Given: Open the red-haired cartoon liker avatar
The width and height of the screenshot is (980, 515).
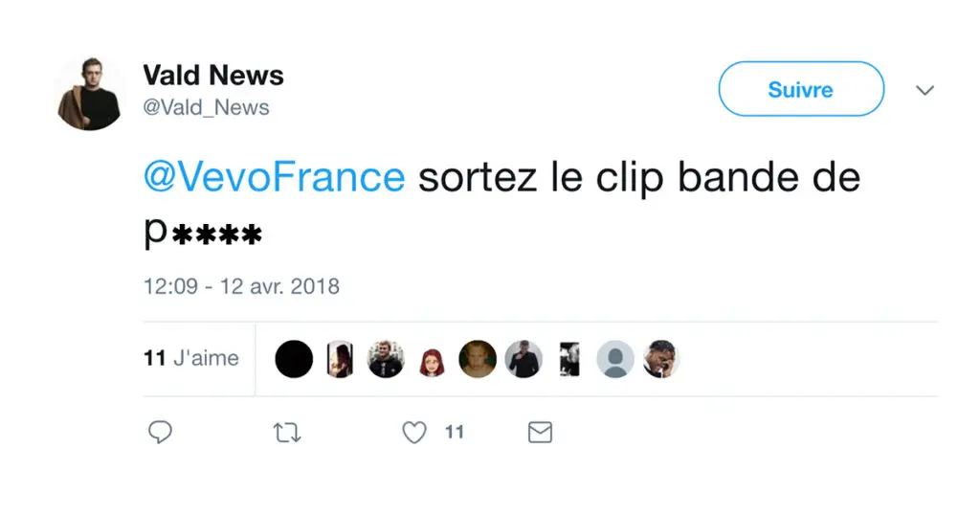Looking at the screenshot, I should [x=432, y=361].
